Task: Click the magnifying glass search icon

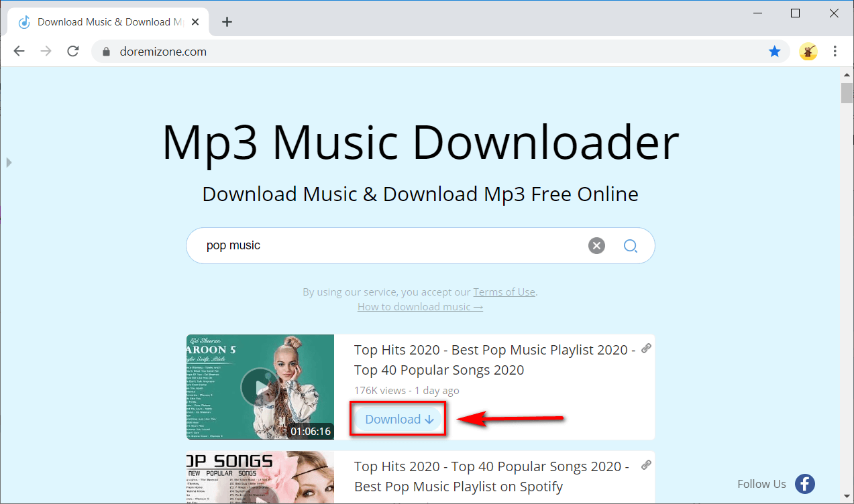Action: (630, 246)
